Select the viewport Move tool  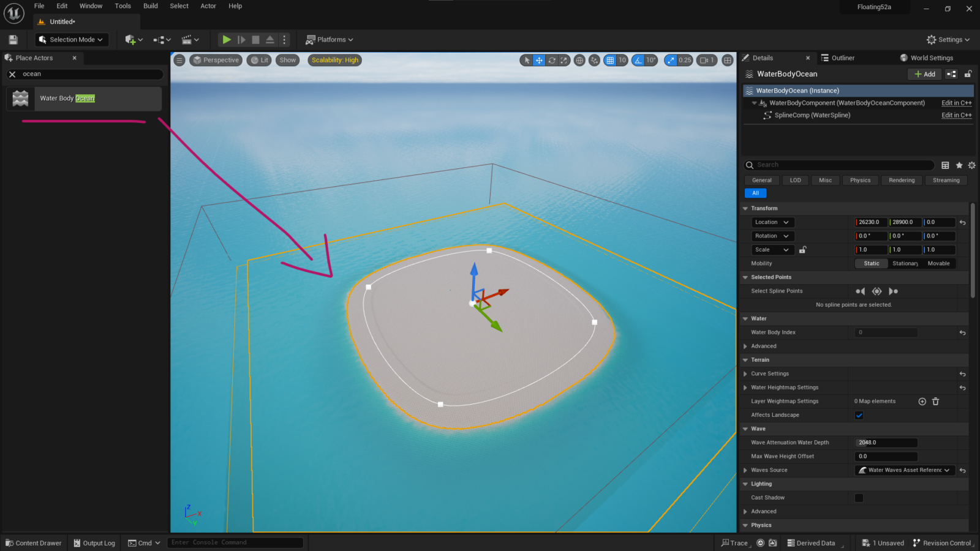pyautogui.click(x=538, y=60)
